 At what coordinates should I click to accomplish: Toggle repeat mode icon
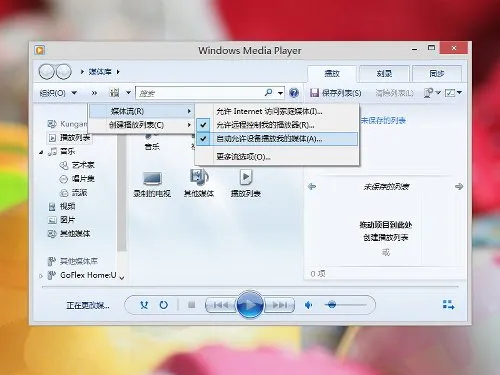pos(163,305)
